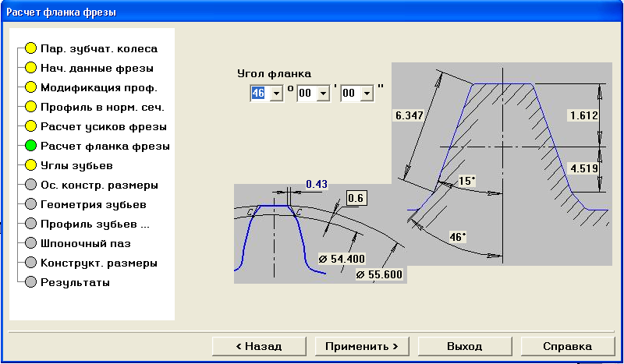The image size is (624, 364).
Task: Click the boxed 0.6 value
Action: [356, 198]
